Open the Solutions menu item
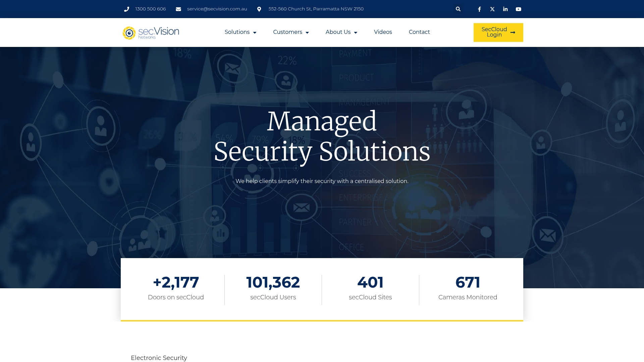This screenshot has height=362, width=644. click(237, 32)
